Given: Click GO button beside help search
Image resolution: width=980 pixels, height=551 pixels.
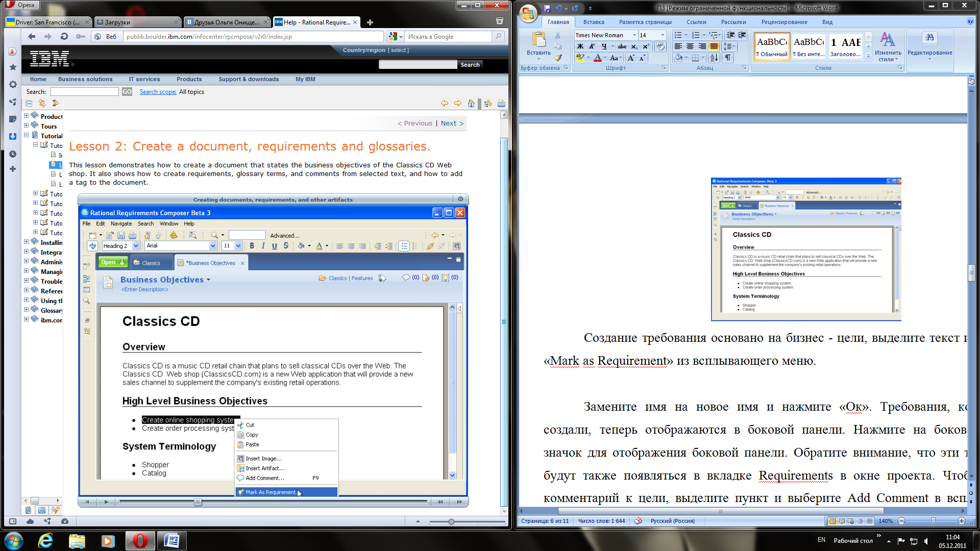Looking at the screenshot, I should pyautogui.click(x=127, y=92).
